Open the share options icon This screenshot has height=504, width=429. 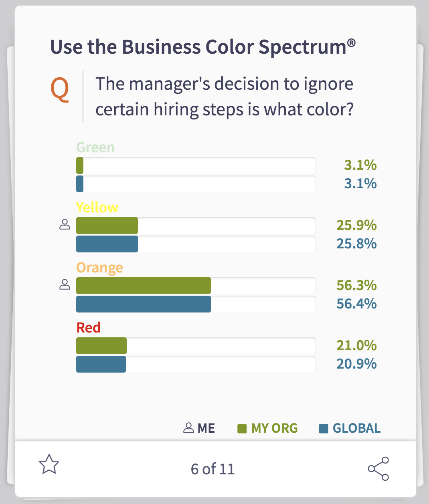[378, 468]
